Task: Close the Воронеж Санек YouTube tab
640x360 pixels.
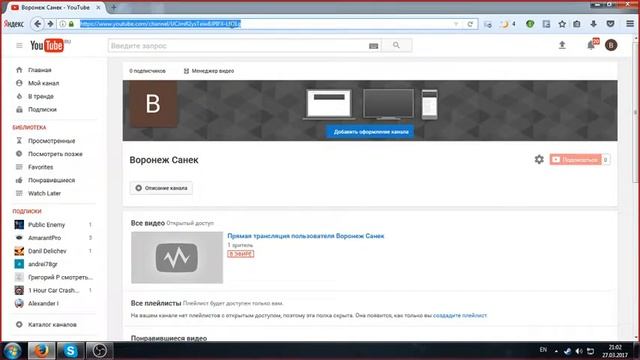Action: [x=98, y=7]
